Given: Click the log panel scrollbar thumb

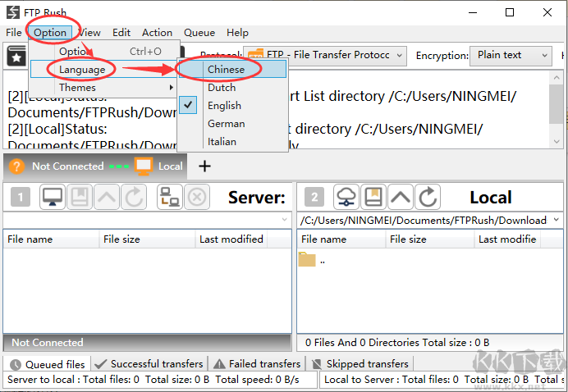Looking at the screenshot, I should (557, 104).
